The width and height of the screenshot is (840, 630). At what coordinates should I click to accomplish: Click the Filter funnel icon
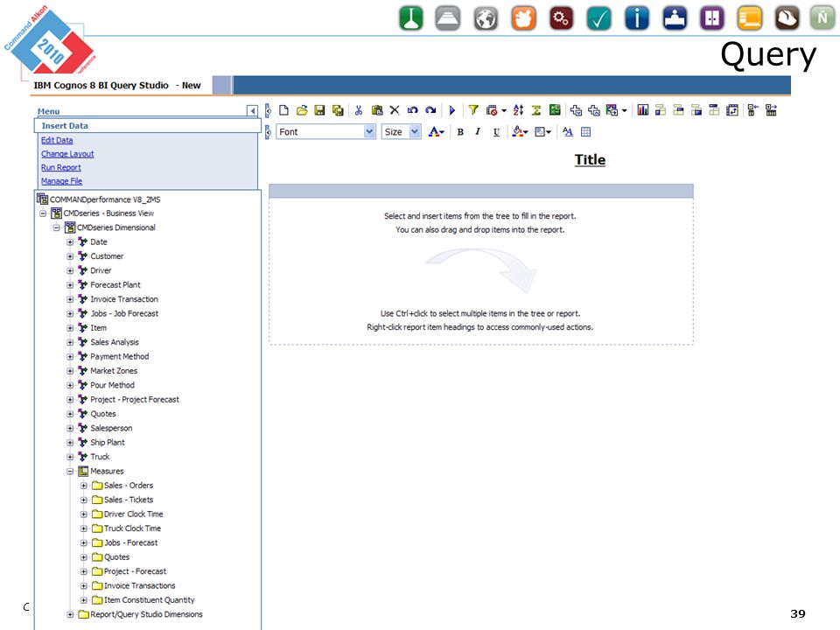tap(473, 110)
